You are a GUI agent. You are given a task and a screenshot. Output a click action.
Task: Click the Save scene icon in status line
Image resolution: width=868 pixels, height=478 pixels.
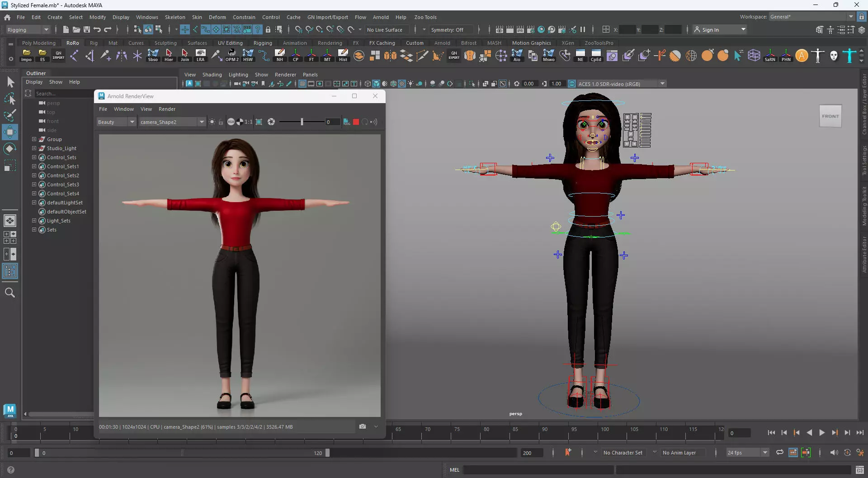pyautogui.click(x=87, y=30)
